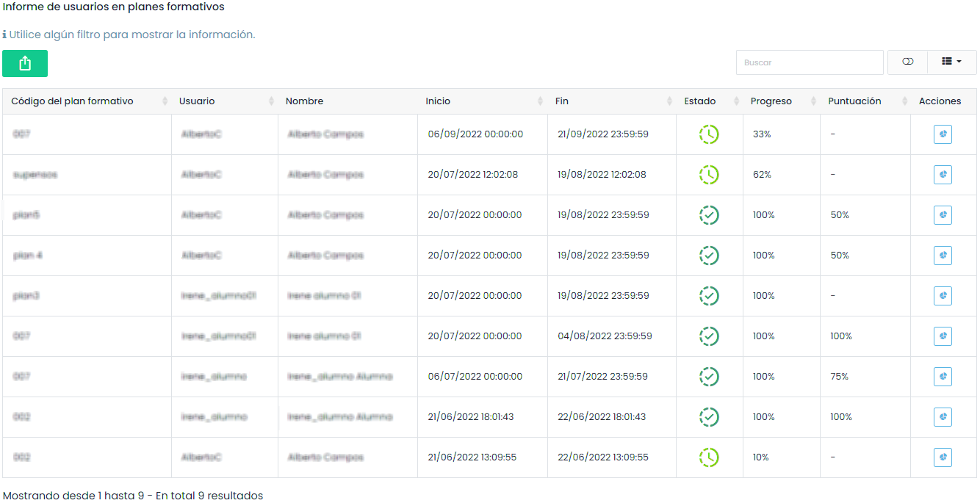980x503 pixels.
Task: Click completed status icon on 04/08/2022 row
Action: point(709,336)
